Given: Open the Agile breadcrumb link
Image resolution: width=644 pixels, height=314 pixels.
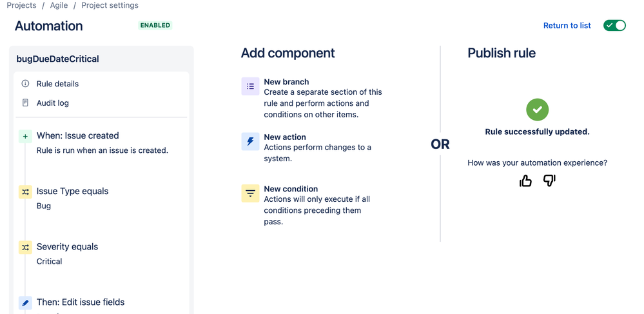Looking at the screenshot, I should tap(59, 5).
